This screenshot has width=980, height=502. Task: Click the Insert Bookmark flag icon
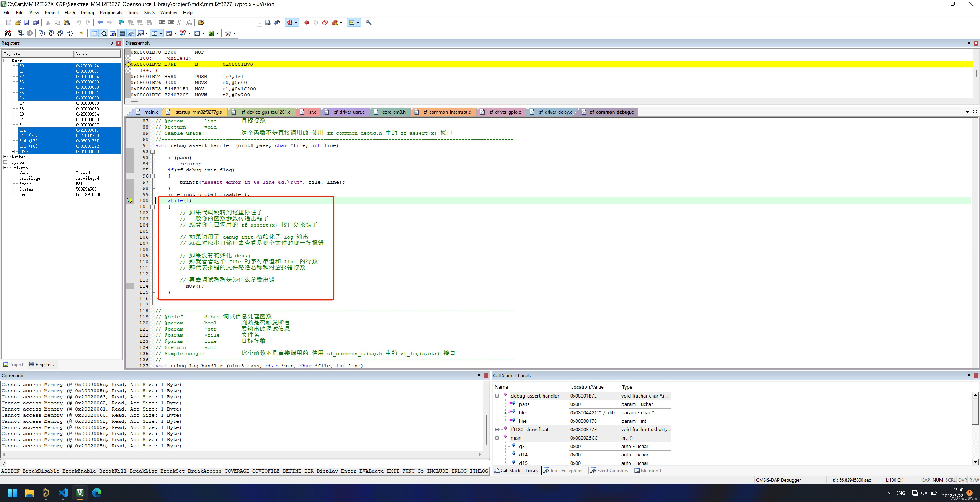pyautogui.click(x=121, y=22)
